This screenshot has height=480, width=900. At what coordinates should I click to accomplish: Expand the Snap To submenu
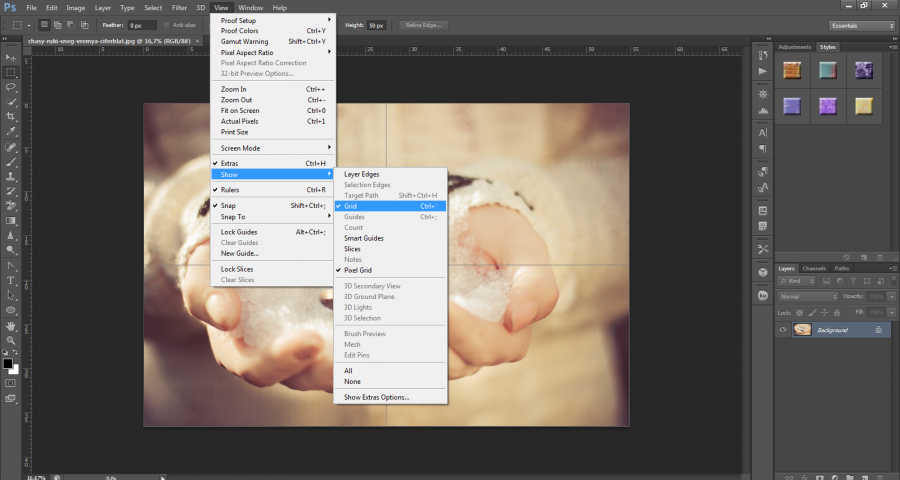click(x=233, y=216)
